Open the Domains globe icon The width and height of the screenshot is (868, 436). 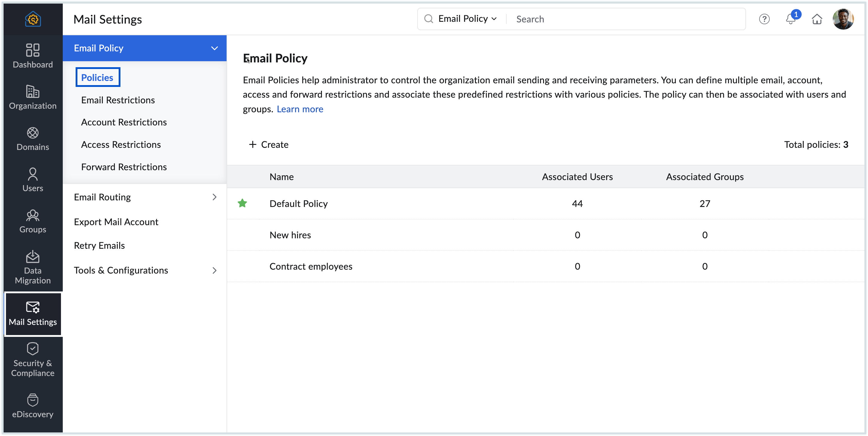[33, 133]
